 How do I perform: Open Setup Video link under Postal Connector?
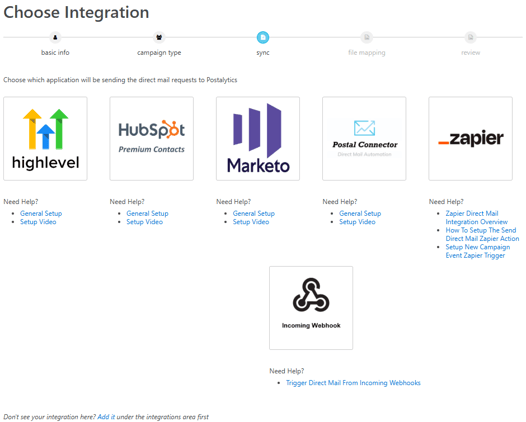[x=357, y=222]
